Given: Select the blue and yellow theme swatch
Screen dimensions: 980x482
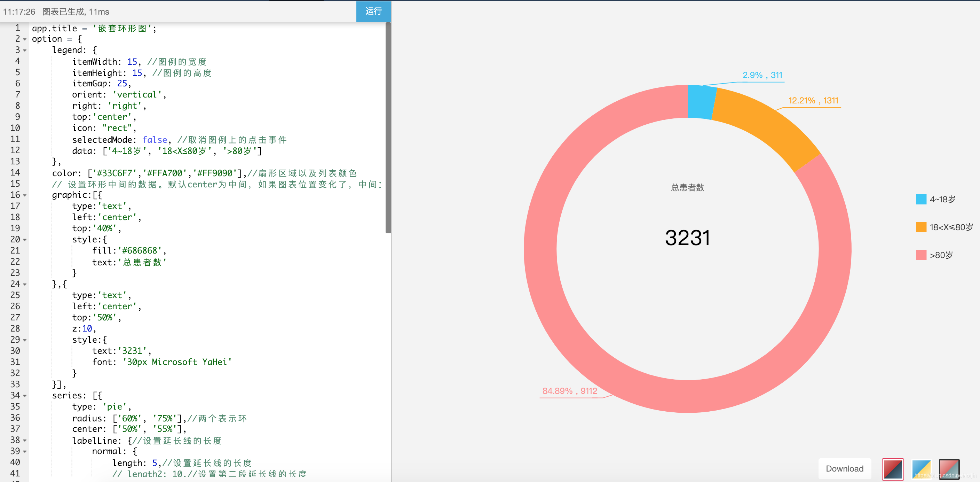Looking at the screenshot, I should pyautogui.click(x=921, y=469).
